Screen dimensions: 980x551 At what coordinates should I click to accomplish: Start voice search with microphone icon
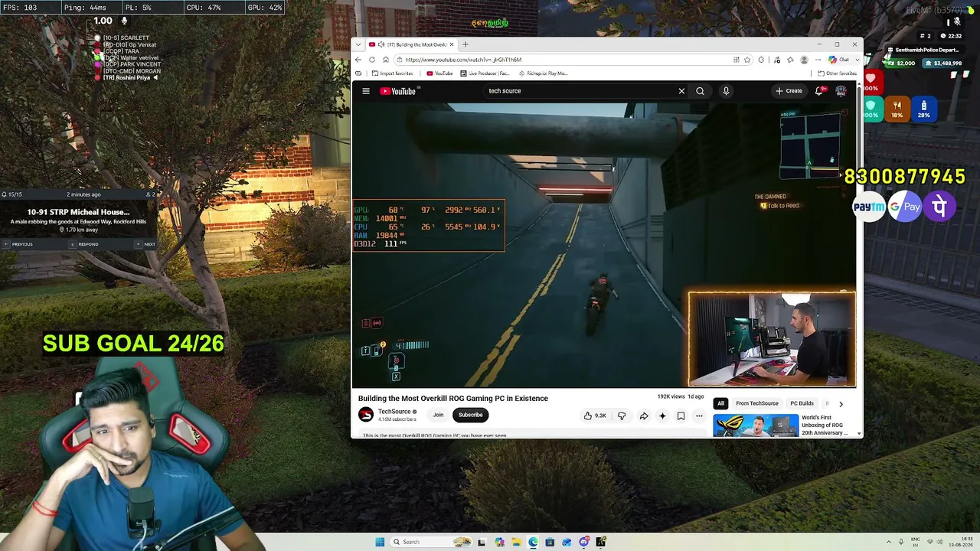pos(726,91)
